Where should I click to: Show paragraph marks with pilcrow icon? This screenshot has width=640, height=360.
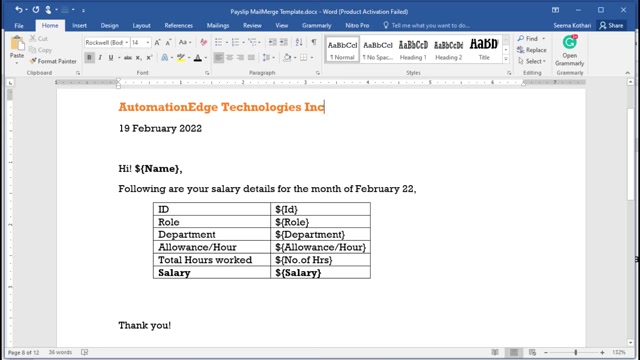coord(314,42)
